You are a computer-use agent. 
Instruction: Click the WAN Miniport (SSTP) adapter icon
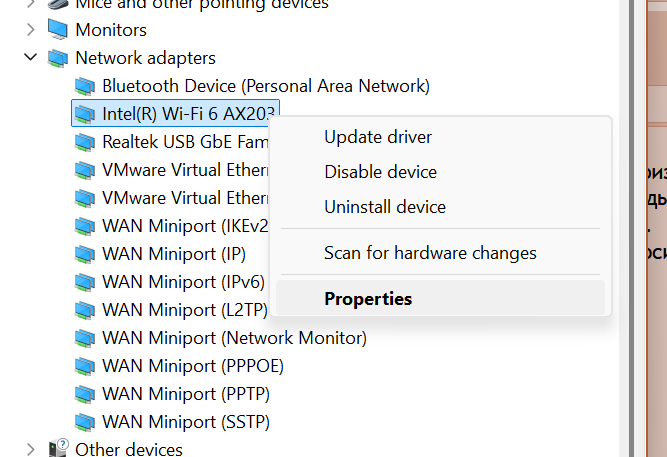click(85, 422)
